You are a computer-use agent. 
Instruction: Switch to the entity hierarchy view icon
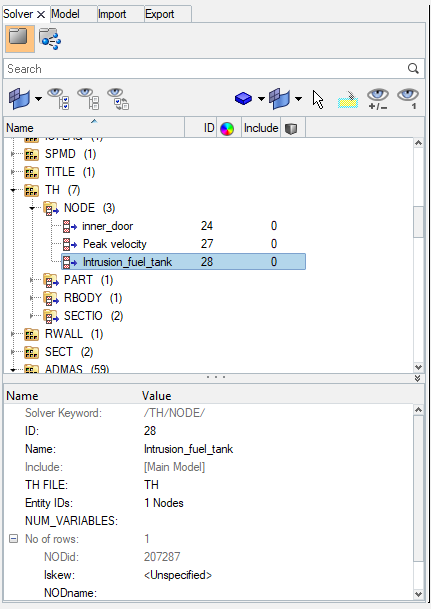(x=50, y=39)
